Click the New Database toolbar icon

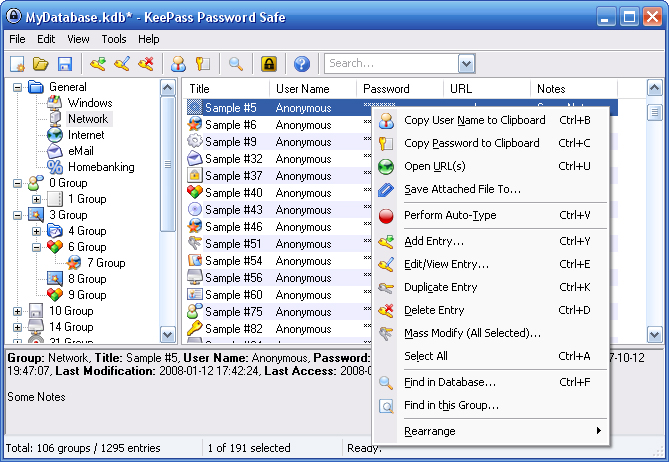(17, 64)
